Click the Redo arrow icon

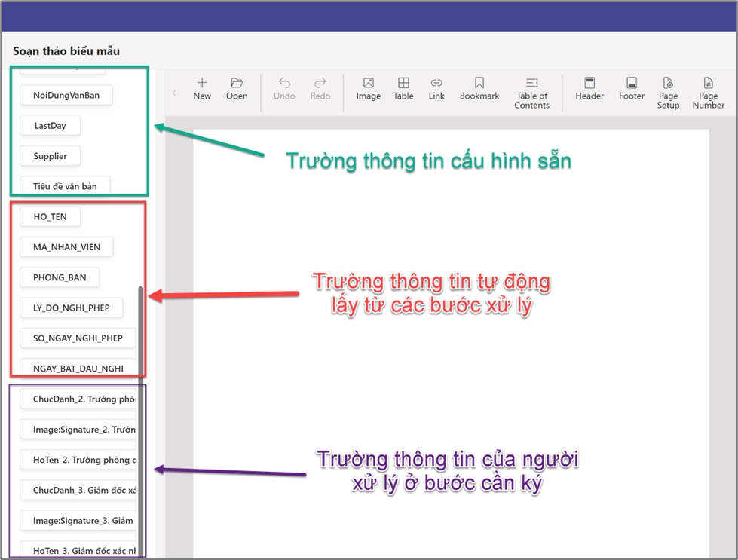coord(320,84)
